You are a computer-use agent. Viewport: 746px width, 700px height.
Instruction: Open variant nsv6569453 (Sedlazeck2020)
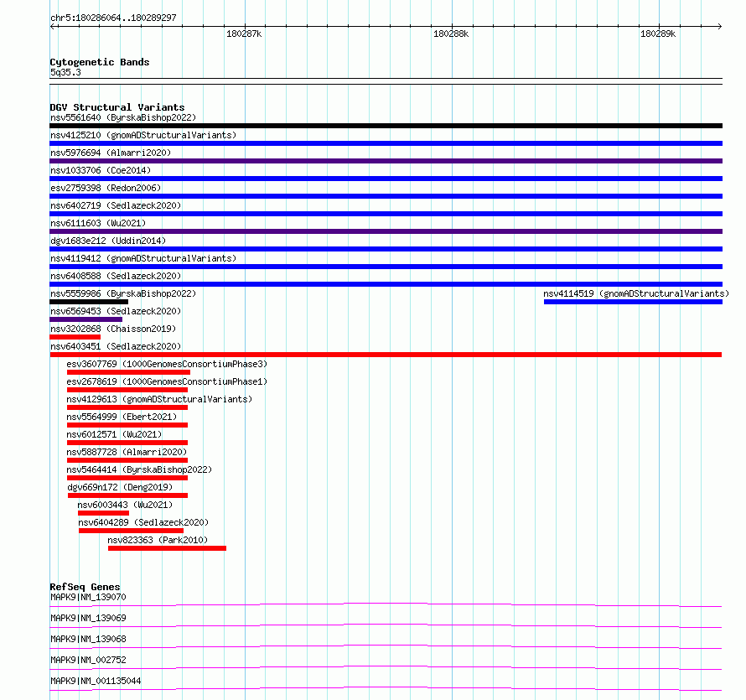(116, 311)
